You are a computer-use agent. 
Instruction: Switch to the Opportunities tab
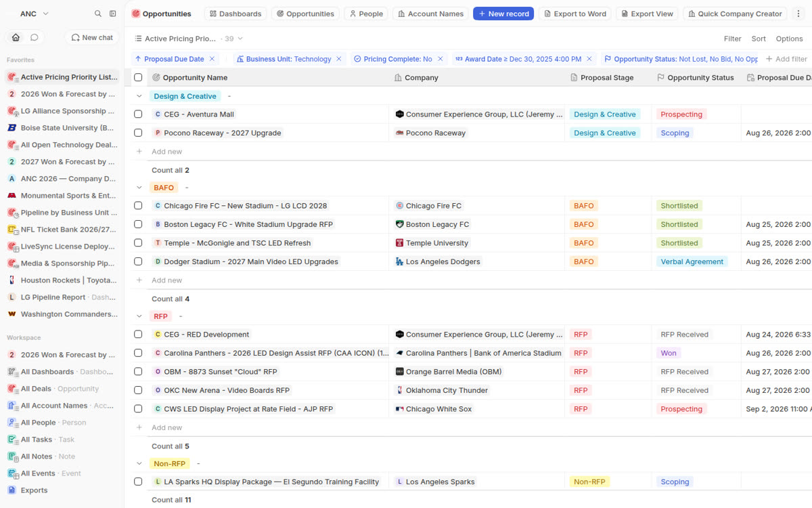305,14
